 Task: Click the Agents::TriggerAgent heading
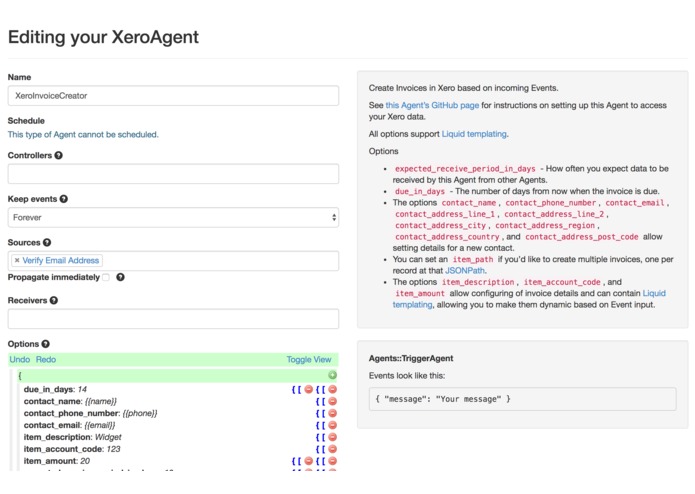click(x=411, y=358)
